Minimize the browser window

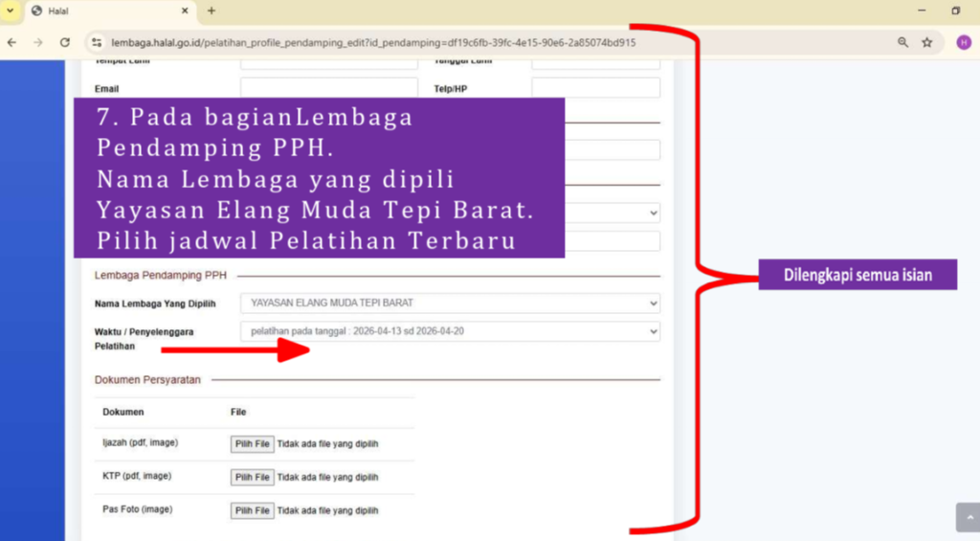(x=922, y=11)
